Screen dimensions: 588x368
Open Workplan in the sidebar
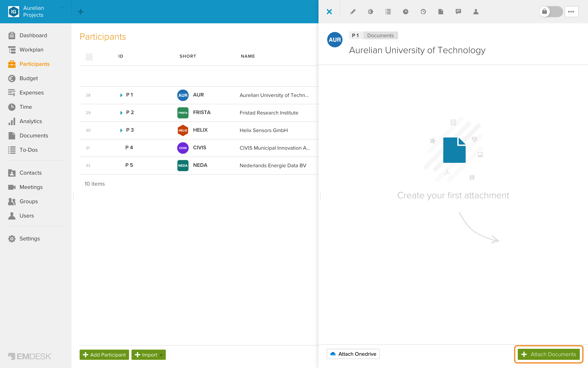point(31,50)
